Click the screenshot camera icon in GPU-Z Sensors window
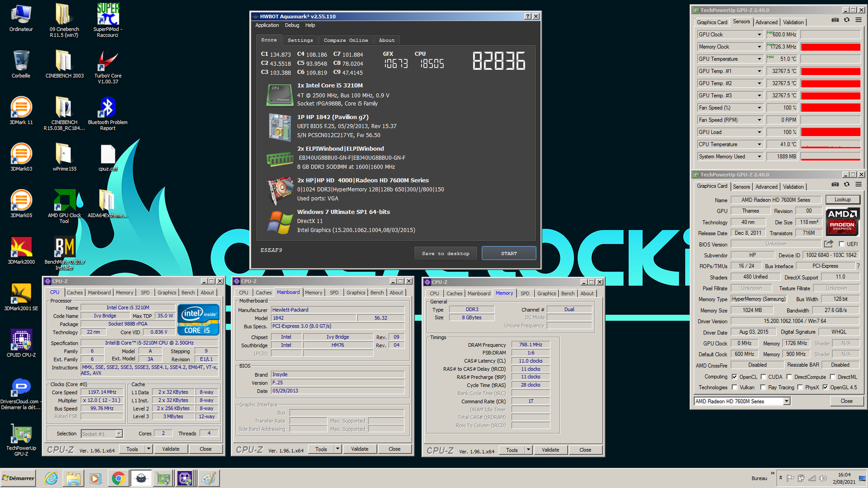The height and width of the screenshot is (488, 868). tap(835, 20)
